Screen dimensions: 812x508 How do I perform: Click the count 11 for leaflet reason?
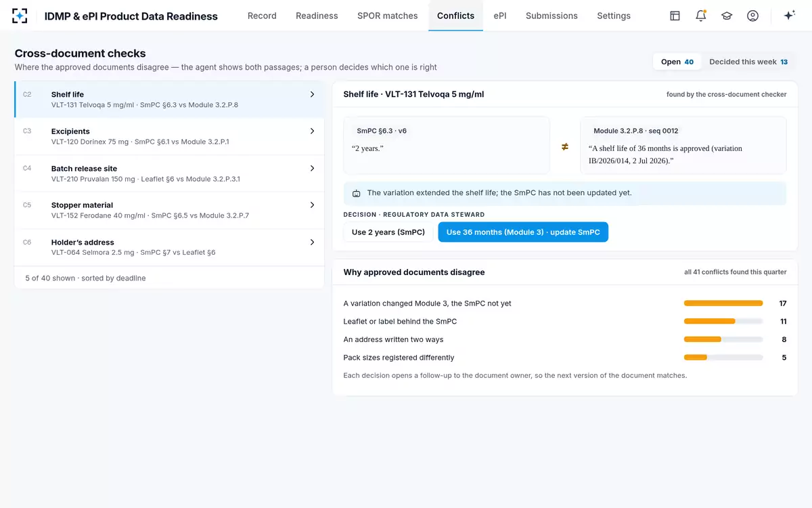(783, 322)
